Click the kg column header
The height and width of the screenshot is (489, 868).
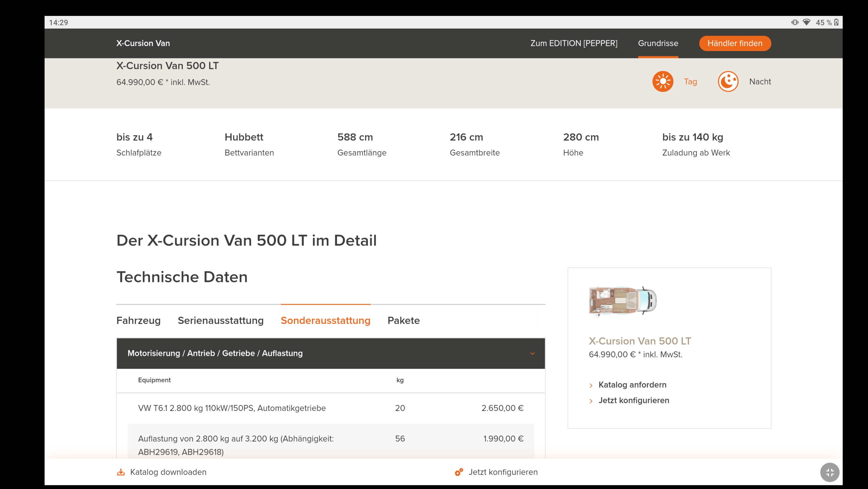400,380
